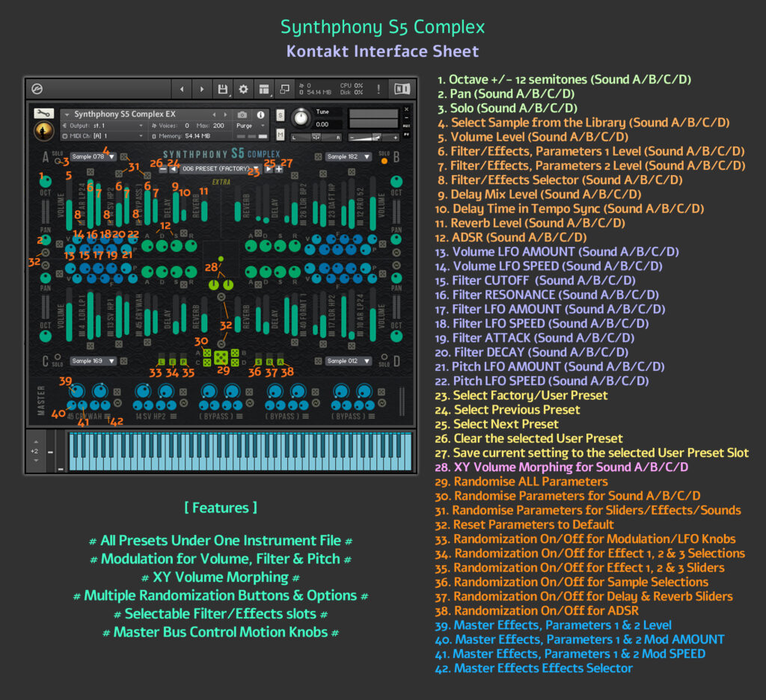Image resolution: width=766 pixels, height=700 pixels.
Task: Reset XY morphing with the center reset icon
Action: point(221,297)
